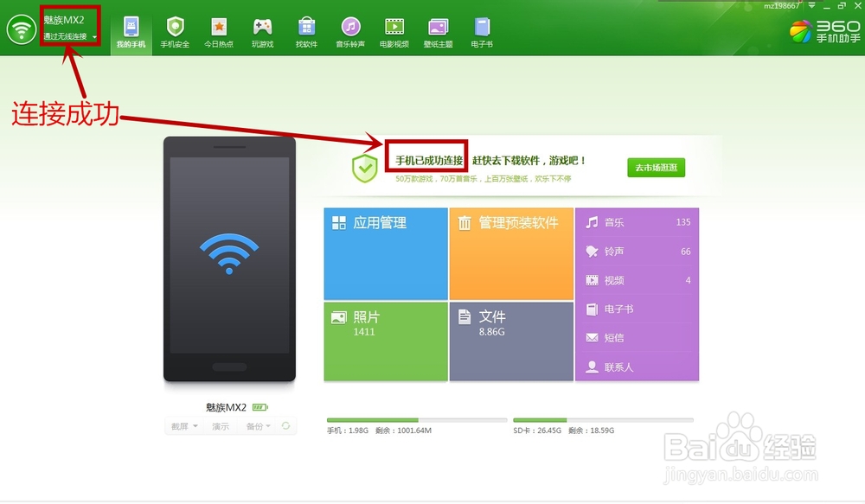
Task: Click the phone screen preview
Action: (x=229, y=255)
